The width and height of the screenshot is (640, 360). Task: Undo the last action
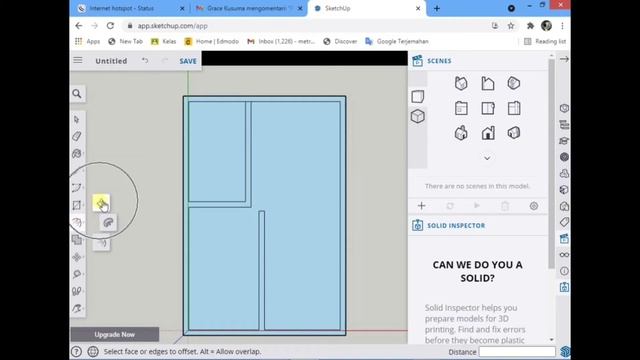[x=145, y=60]
